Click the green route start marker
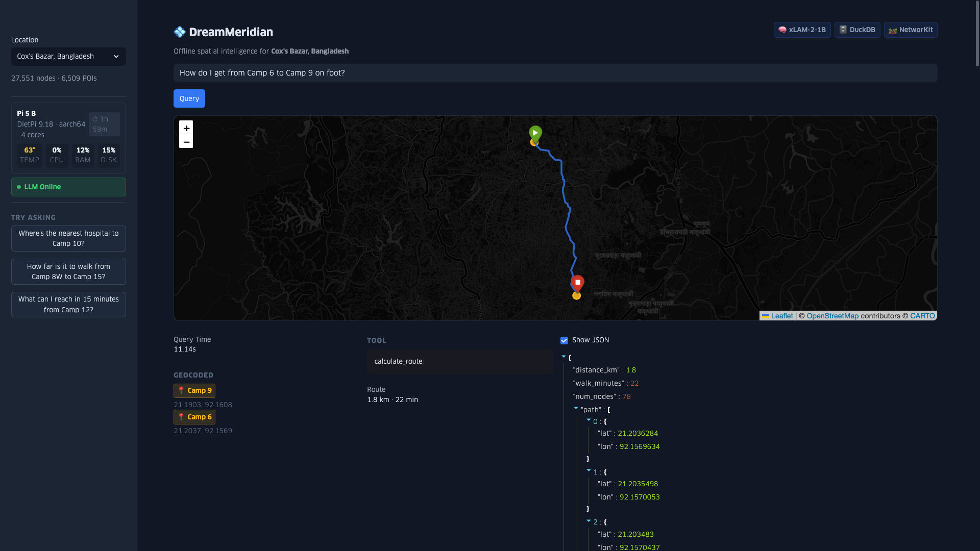Screen dimensions: 980x551 point(535,134)
